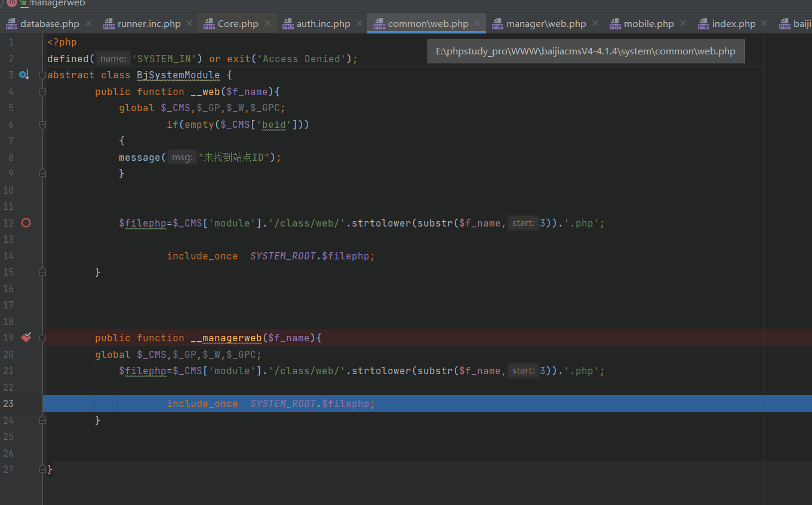This screenshot has width=812, height=505.
Task: Click the __managerweb function name
Action: click(x=226, y=338)
